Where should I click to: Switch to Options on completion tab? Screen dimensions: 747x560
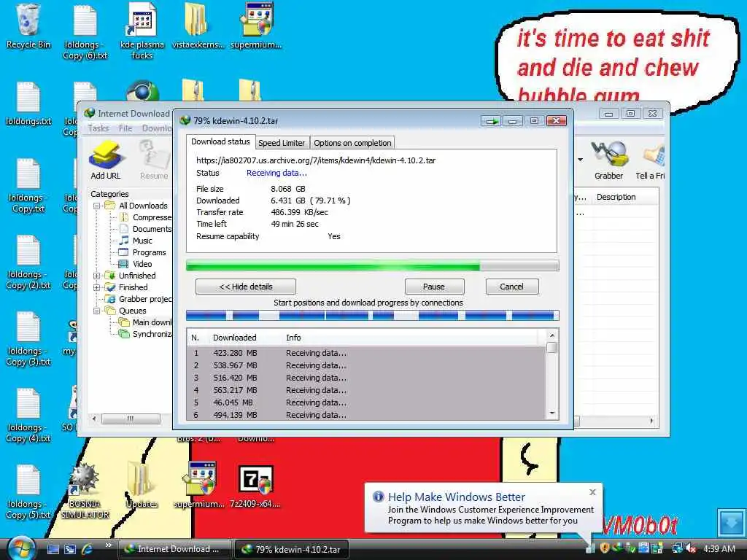[352, 143]
